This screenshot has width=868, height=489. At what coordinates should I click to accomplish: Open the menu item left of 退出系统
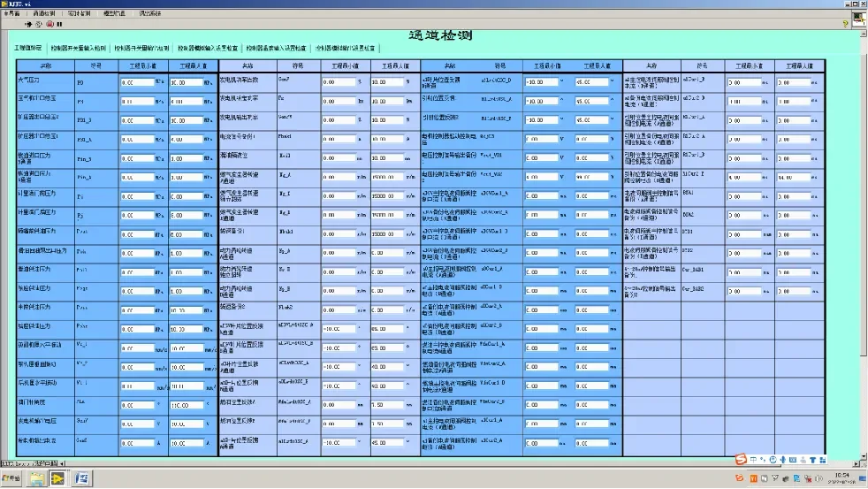114,13
